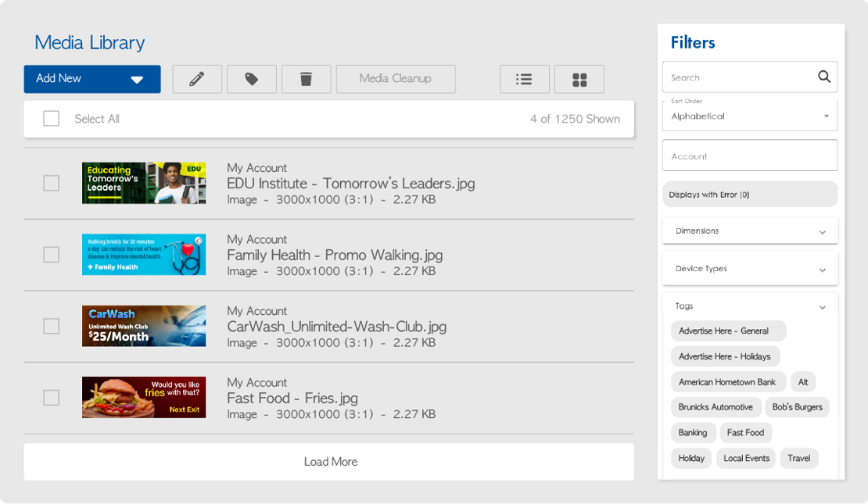This screenshot has width=868, height=504.
Task: Click the pencil edit icon
Action: [x=197, y=79]
